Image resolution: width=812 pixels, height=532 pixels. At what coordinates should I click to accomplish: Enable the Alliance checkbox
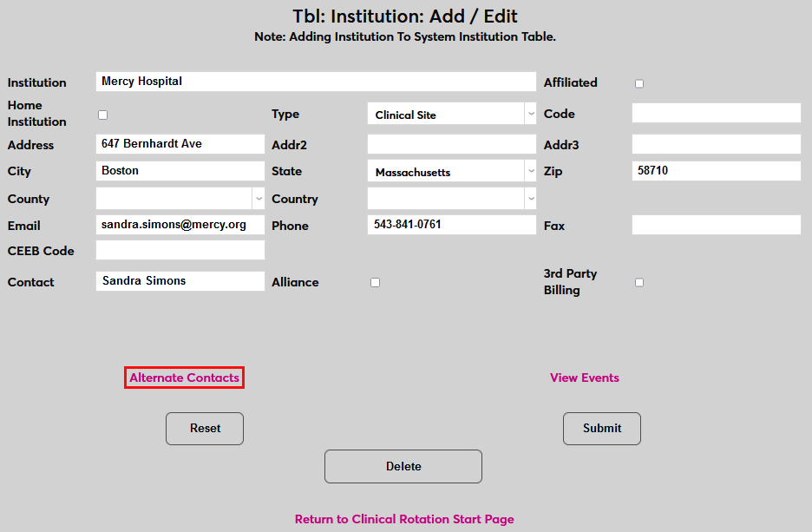[375, 282]
